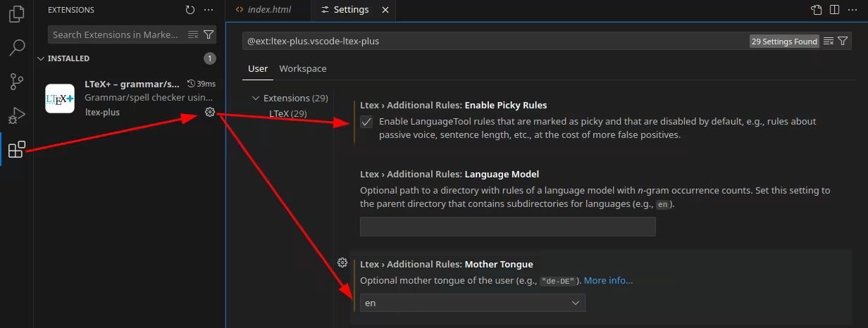Clear the settings search input
The width and height of the screenshot is (868, 328).
coord(829,42)
